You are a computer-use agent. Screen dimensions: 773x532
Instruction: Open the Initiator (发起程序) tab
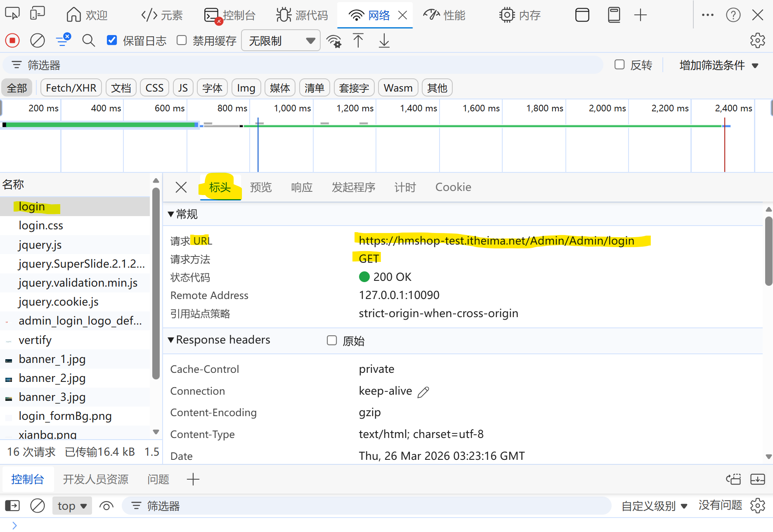tap(353, 187)
